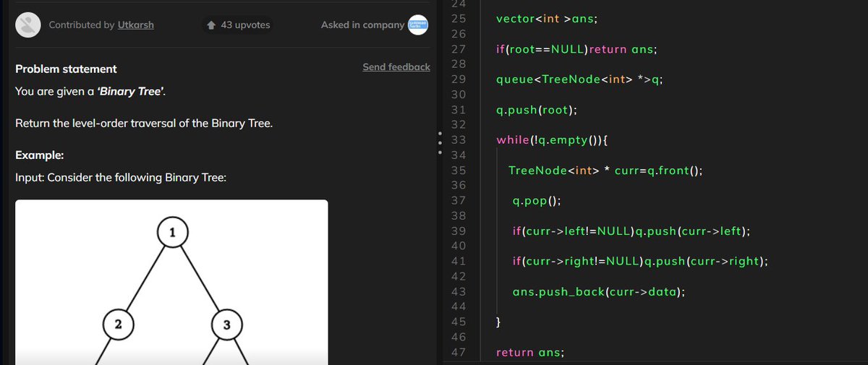The image size is (868, 365).
Task: Open contributor Utkarsh's profile link
Action: point(135,25)
